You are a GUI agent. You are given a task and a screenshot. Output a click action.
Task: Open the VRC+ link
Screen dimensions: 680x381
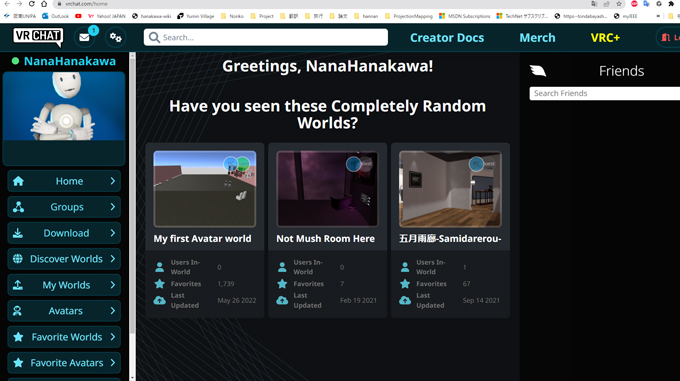(605, 38)
